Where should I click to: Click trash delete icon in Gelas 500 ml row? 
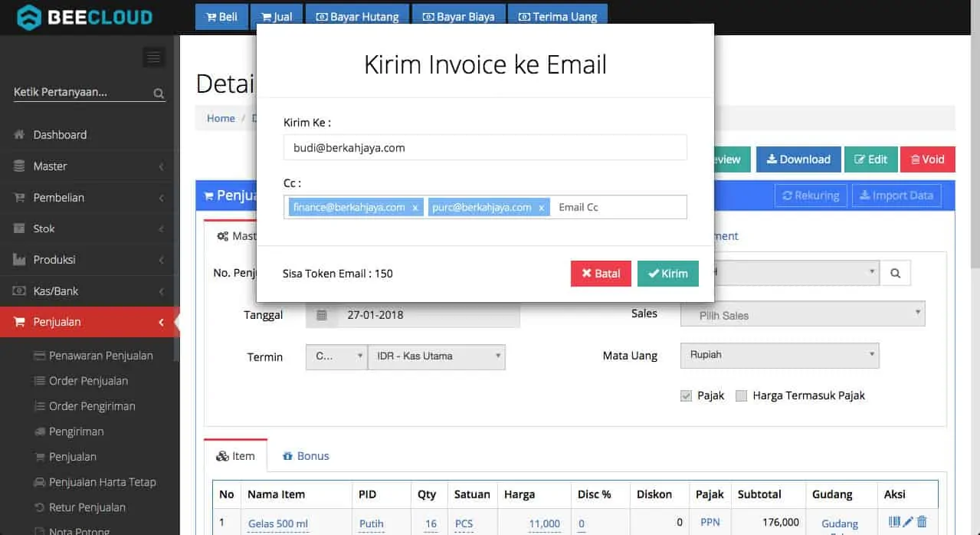922,522
